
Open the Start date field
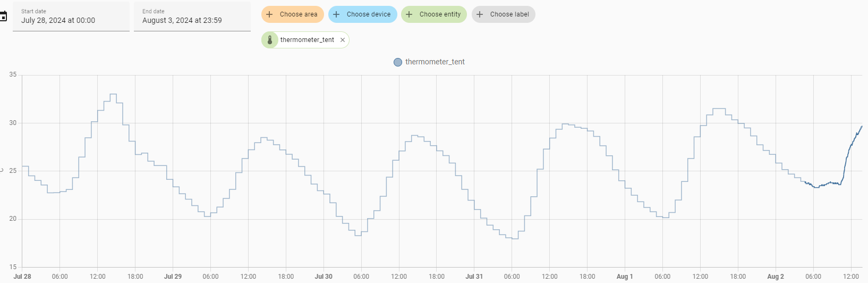pyautogui.click(x=71, y=16)
